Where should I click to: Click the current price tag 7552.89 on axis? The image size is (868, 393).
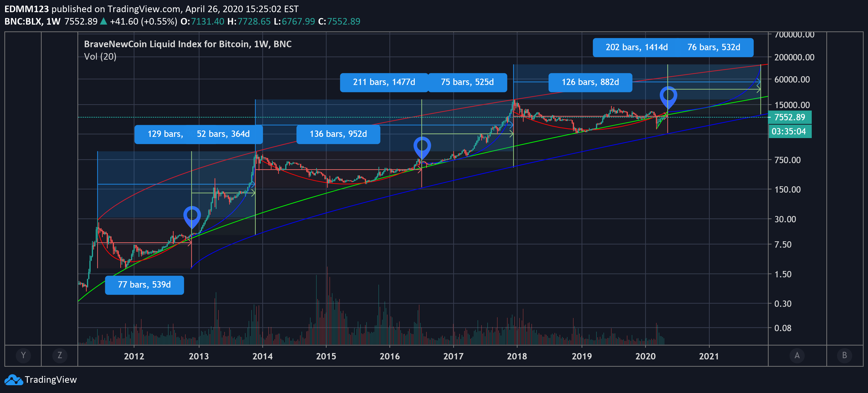click(790, 117)
